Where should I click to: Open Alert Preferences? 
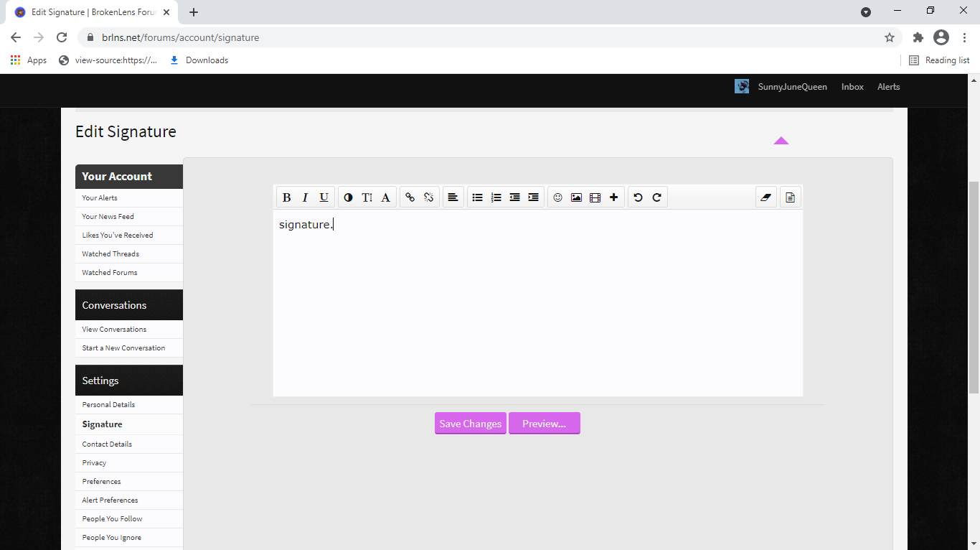[x=129, y=500]
